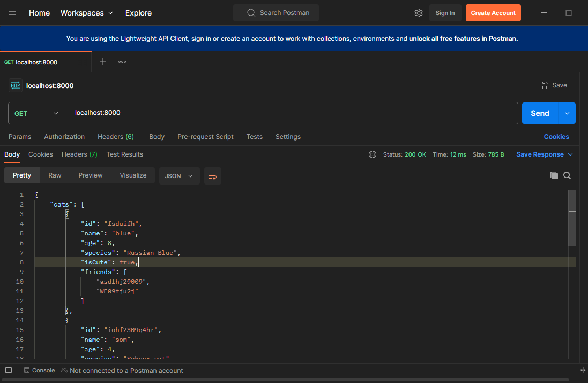Click the 200 OK status text

[x=415, y=154]
